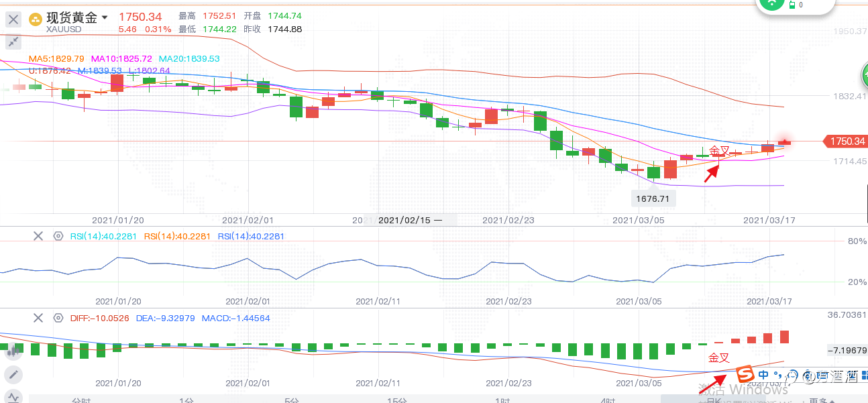Switch to the 15分 timeframe tab
The image size is (868, 403).
point(396,400)
